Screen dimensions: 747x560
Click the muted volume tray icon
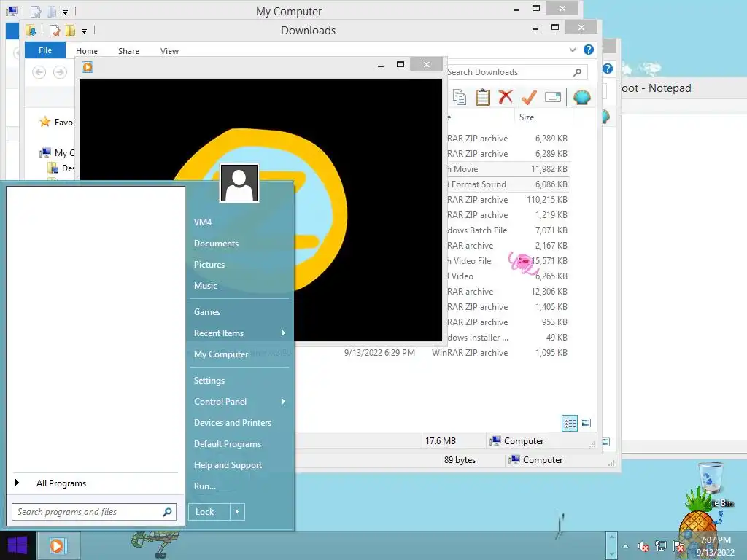click(643, 547)
